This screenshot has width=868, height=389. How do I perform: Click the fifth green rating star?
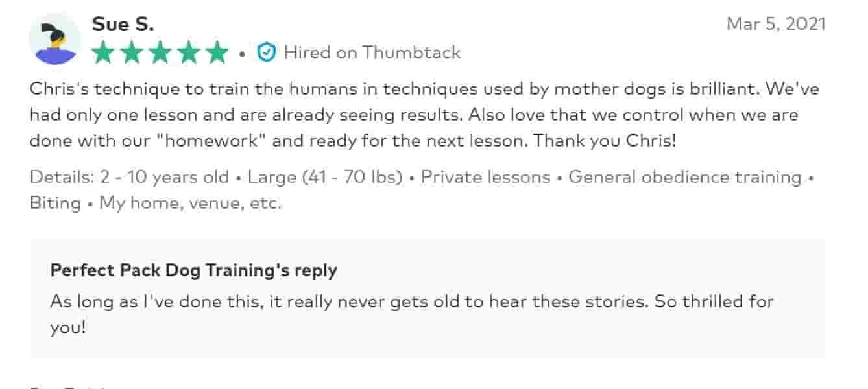point(217,53)
